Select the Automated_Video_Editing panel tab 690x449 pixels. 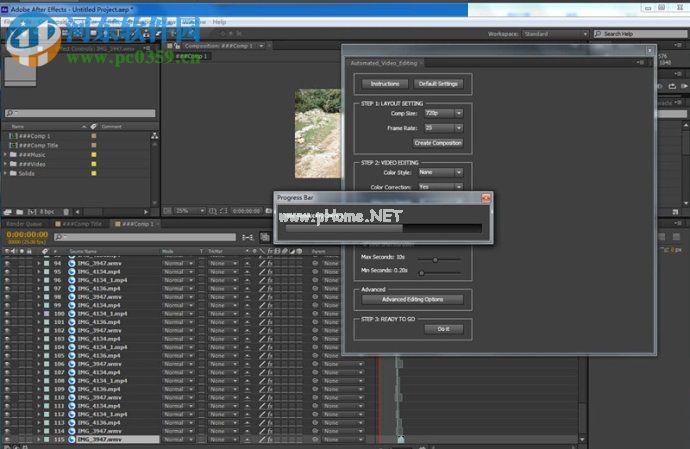point(384,63)
